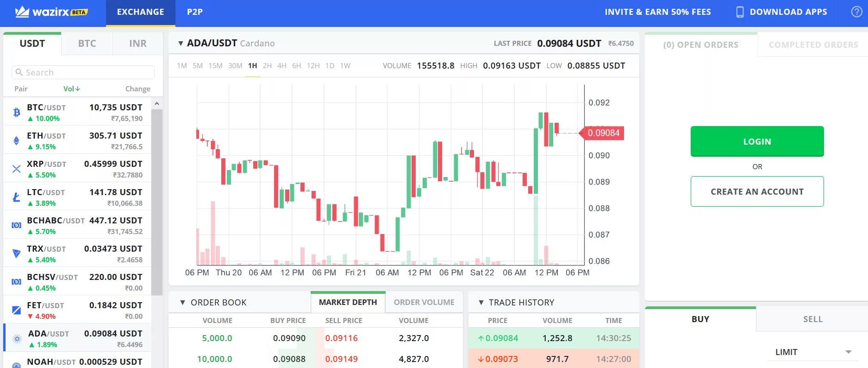Expand the ADA/USDT pair selector

(181, 44)
